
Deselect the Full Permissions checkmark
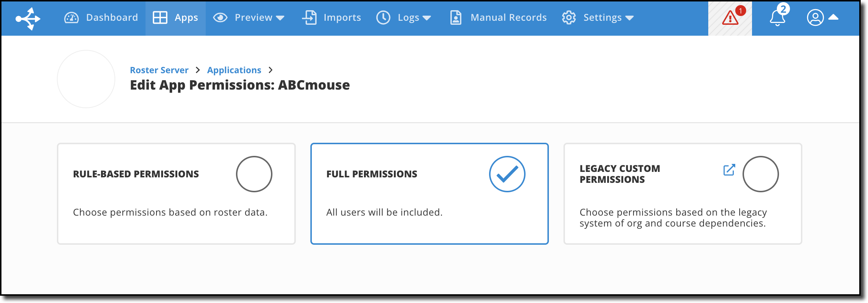pos(507,174)
